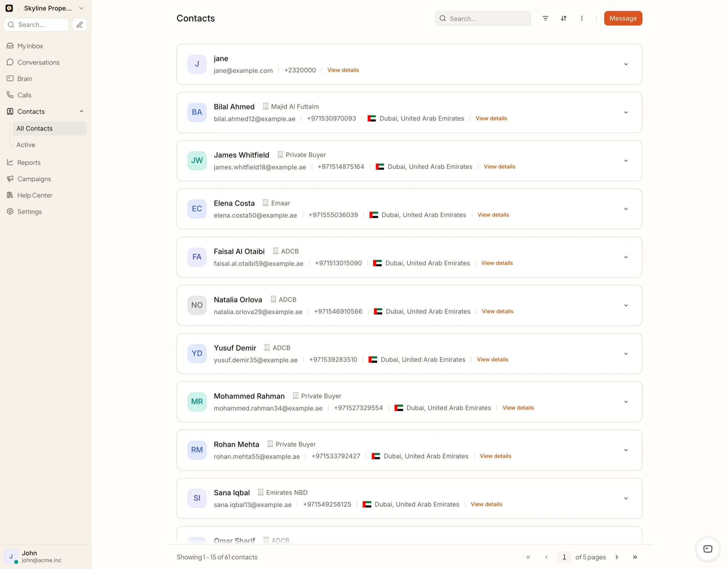Click the compose pencil icon in sidebar
The image size is (728, 569).
80,25
